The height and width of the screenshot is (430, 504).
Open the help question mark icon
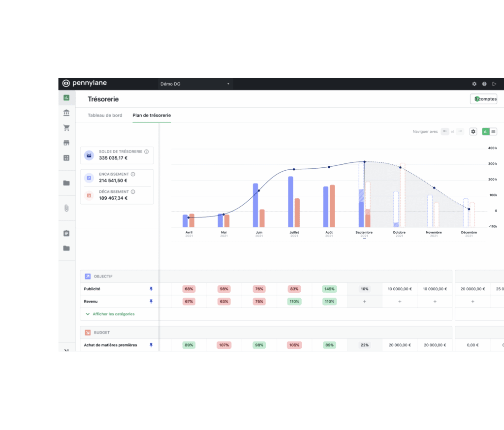(x=484, y=84)
